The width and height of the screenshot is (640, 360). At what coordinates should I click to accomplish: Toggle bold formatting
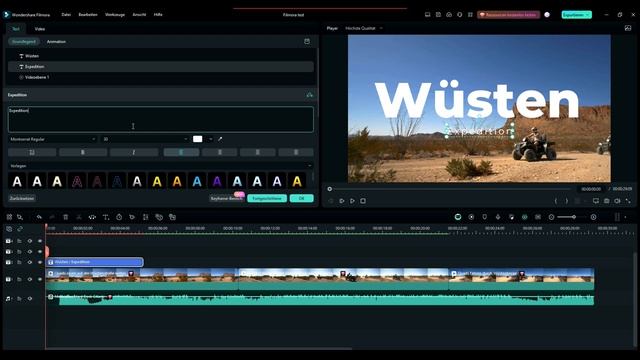click(x=83, y=152)
